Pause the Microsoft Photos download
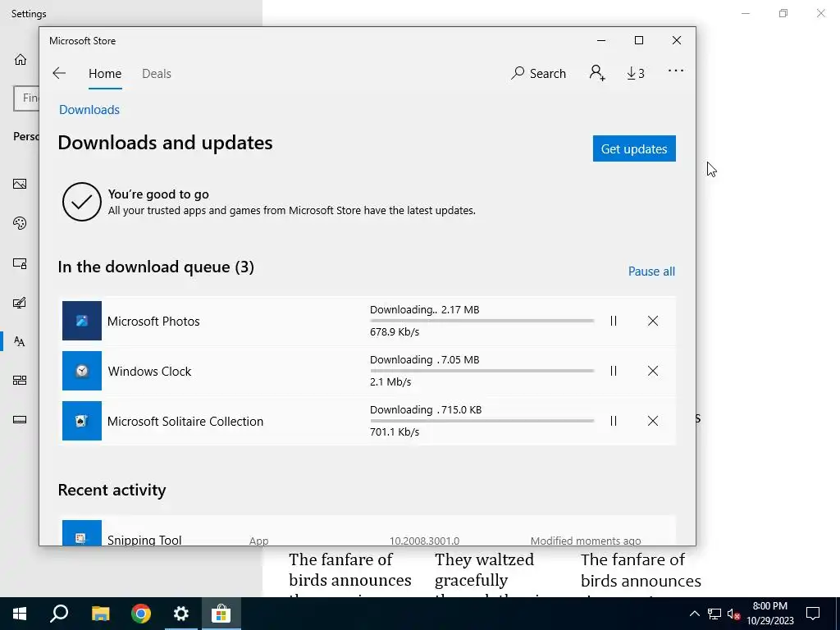 (x=614, y=321)
